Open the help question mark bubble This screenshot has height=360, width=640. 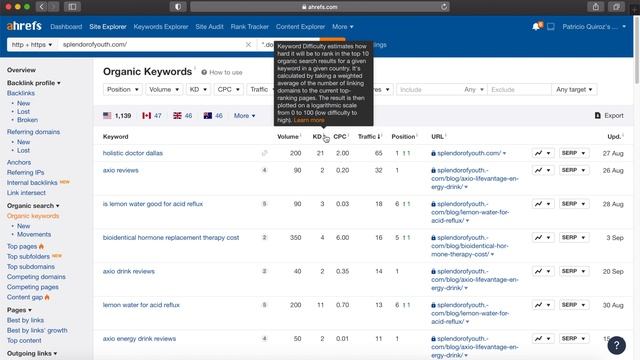tap(616, 345)
